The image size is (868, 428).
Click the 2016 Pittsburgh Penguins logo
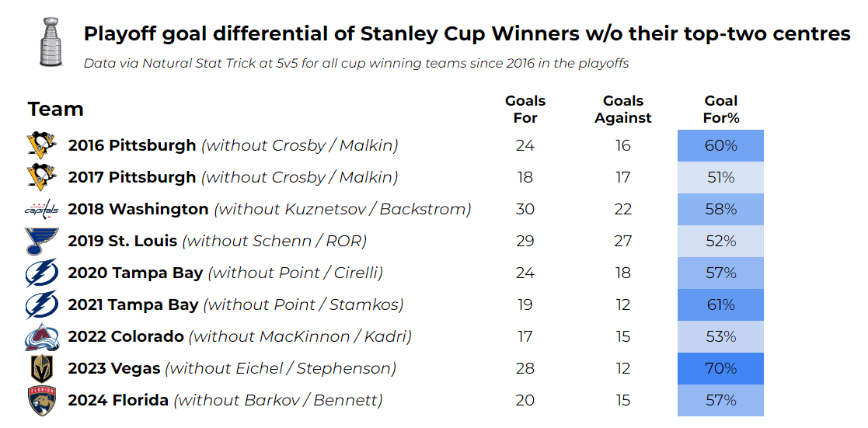pos(42,146)
